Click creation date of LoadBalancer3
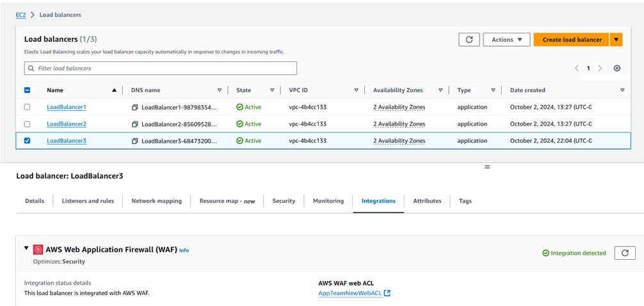Viewport: 644px width, 306px height. point(551,141)
